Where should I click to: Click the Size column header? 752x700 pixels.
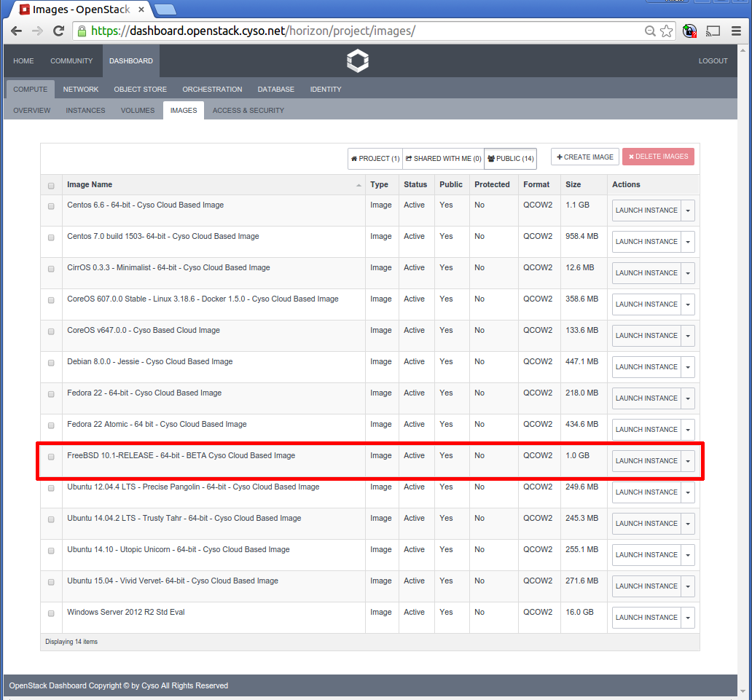click(573, 184)
